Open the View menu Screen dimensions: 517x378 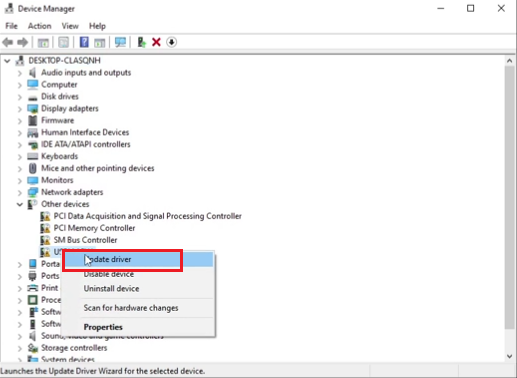70,26
